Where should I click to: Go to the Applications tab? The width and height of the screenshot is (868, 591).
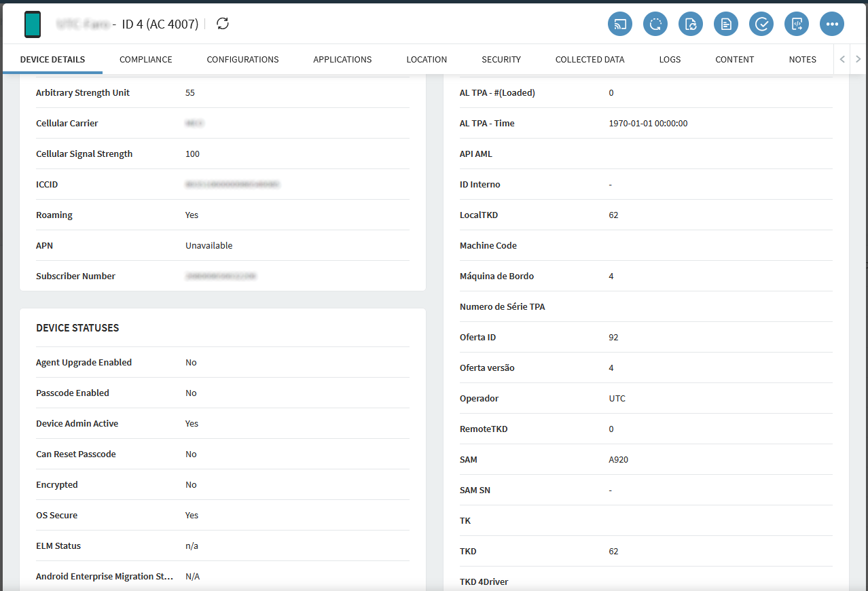click(x=342, y=60)
